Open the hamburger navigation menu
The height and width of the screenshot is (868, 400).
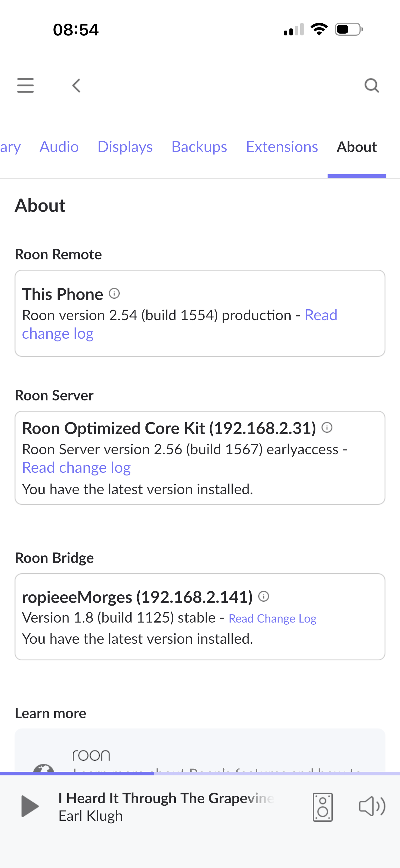point(25,85)
